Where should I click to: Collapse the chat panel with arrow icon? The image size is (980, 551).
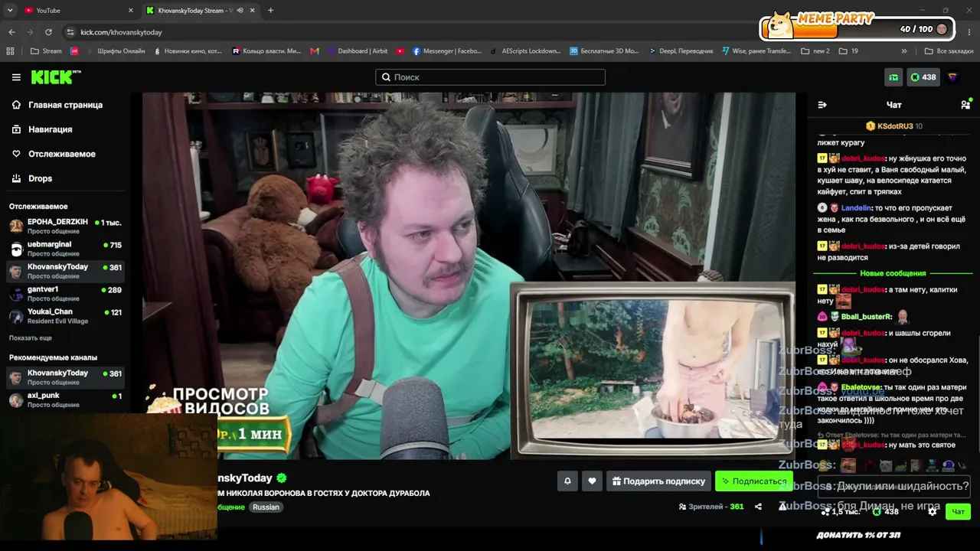[x=822, y=105]
